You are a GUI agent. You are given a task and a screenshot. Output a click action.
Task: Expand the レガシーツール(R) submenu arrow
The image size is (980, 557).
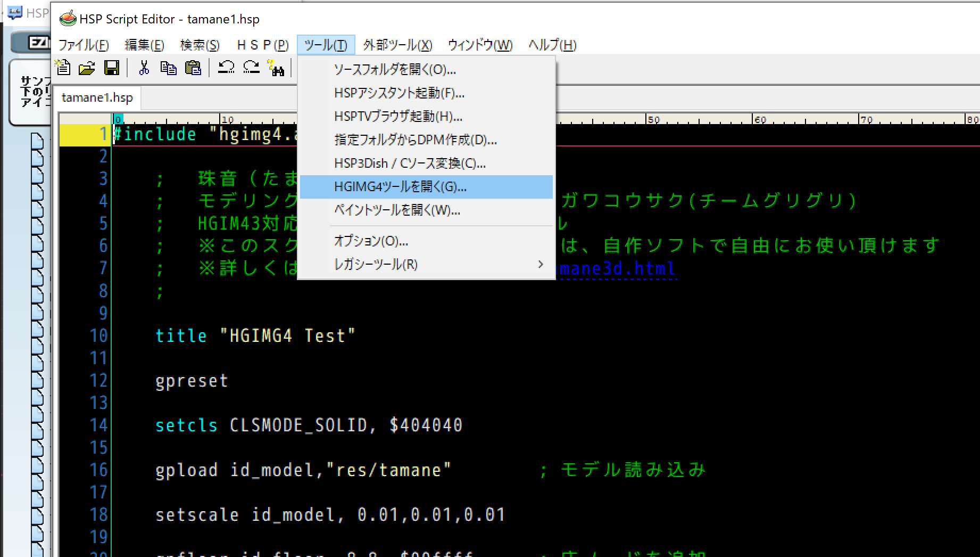click(x=541, y=265)
